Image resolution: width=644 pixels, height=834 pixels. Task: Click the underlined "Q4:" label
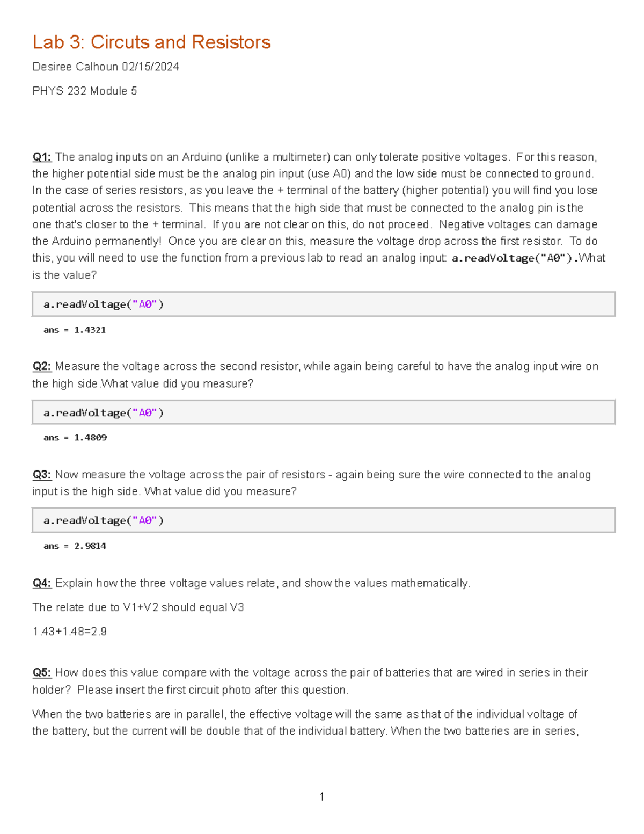pos(42,583)
